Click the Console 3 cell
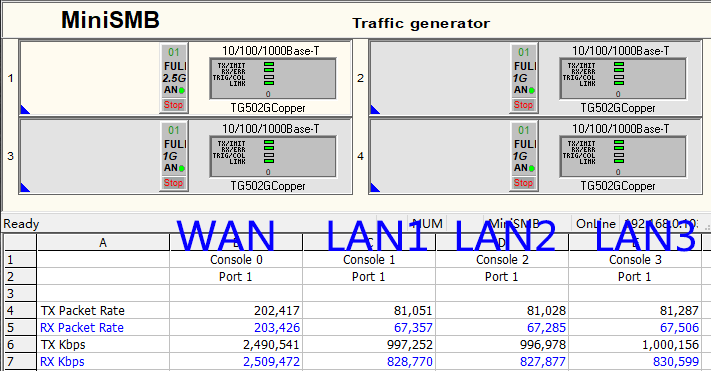This screenshot has height=371, width=711. tap(635, 259)
